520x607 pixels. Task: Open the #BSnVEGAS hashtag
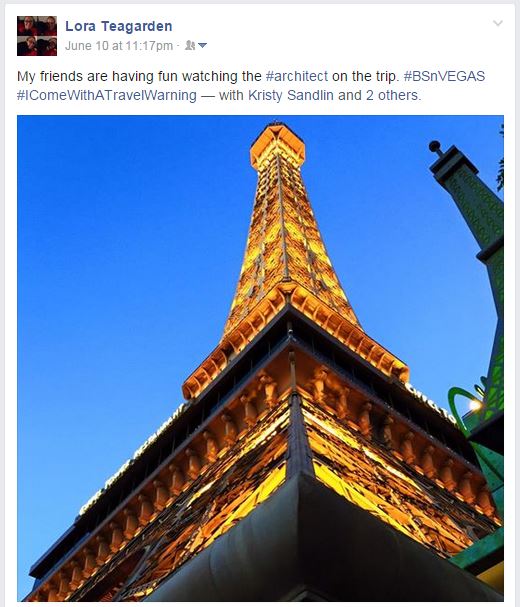444,76
